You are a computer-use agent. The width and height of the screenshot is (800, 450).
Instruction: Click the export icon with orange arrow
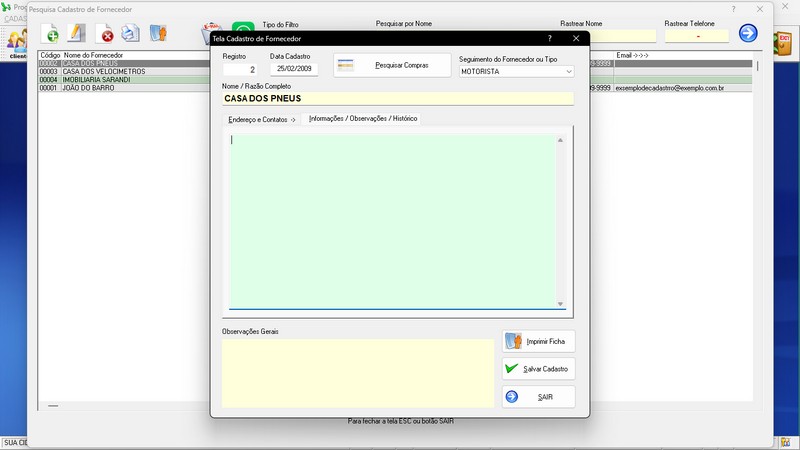158,34
